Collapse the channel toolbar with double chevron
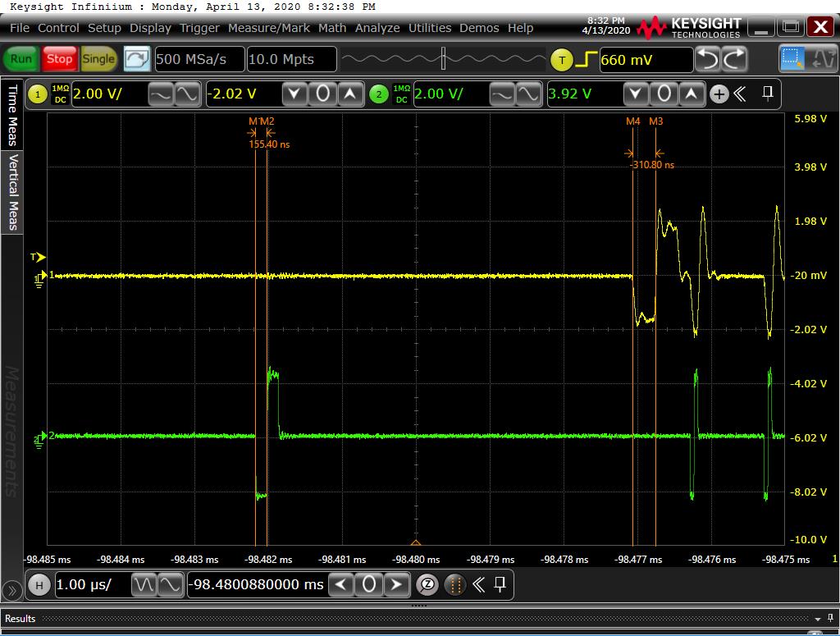The height and width of the screenshot is (636, 840). (739, 94)
